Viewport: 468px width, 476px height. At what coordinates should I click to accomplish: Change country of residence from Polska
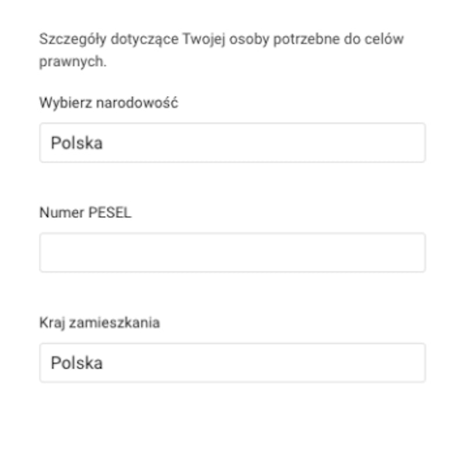tap(232, 363)
